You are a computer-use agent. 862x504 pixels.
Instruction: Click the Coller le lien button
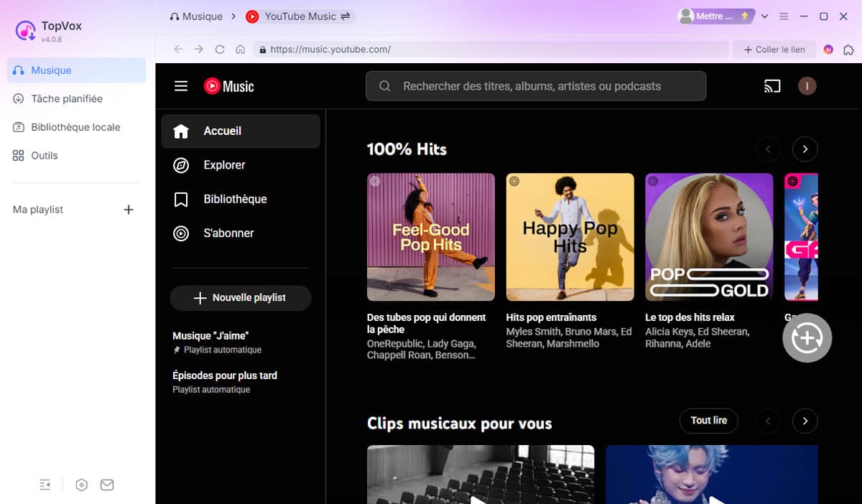point(774,50)
